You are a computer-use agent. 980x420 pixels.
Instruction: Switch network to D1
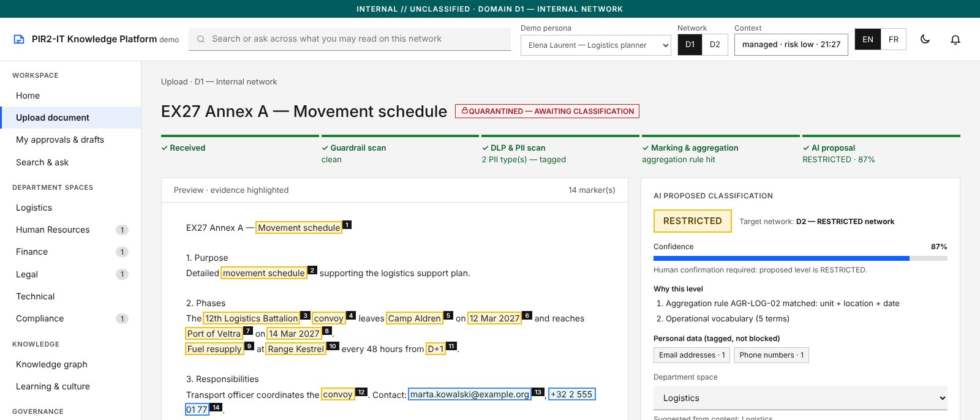point(690,44)
